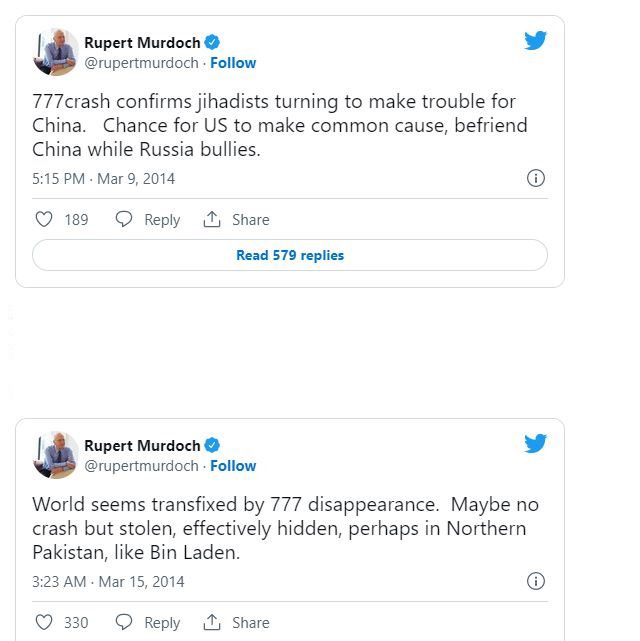Viewport: 640px width, 641px height.
Task: Click profile photo on first tweet
Action: click(x=55, y=52)
